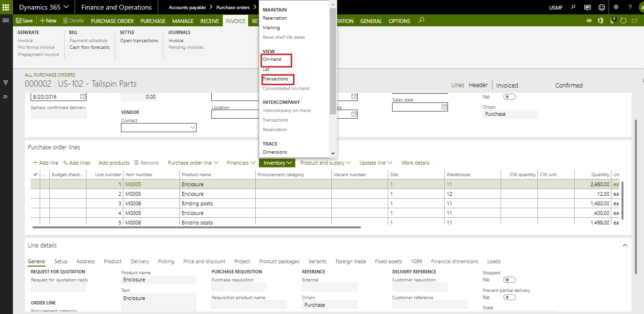Choose Marking in the Inventory menu

pos(271,28)
